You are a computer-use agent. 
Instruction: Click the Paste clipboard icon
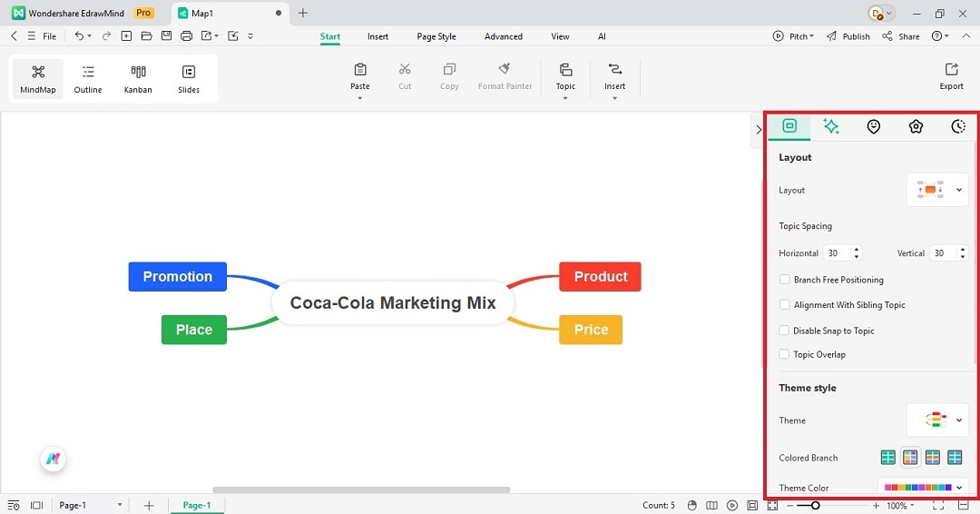coord(360,69)
